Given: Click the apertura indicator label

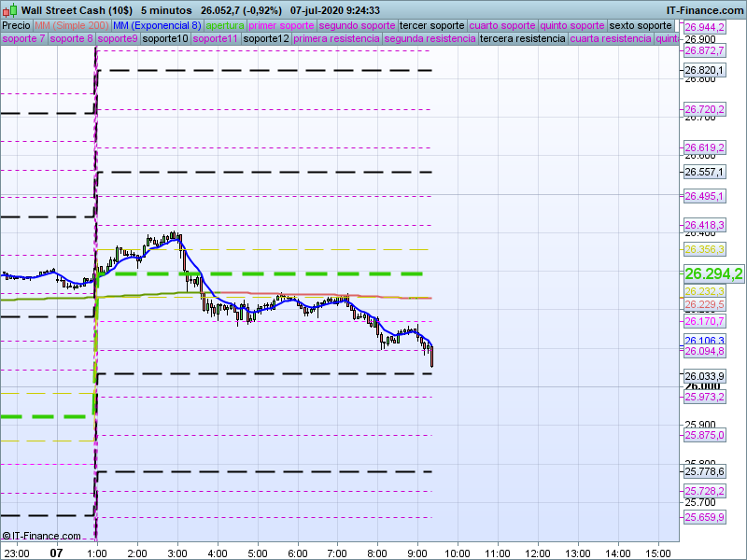Looking at the screenshot, I should coord(225,25).
